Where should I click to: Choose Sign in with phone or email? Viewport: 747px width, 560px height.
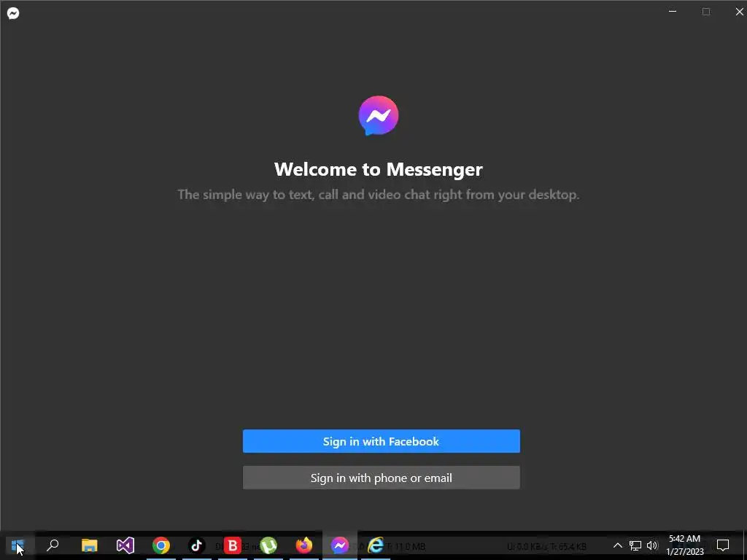click(x=381, y=478)
